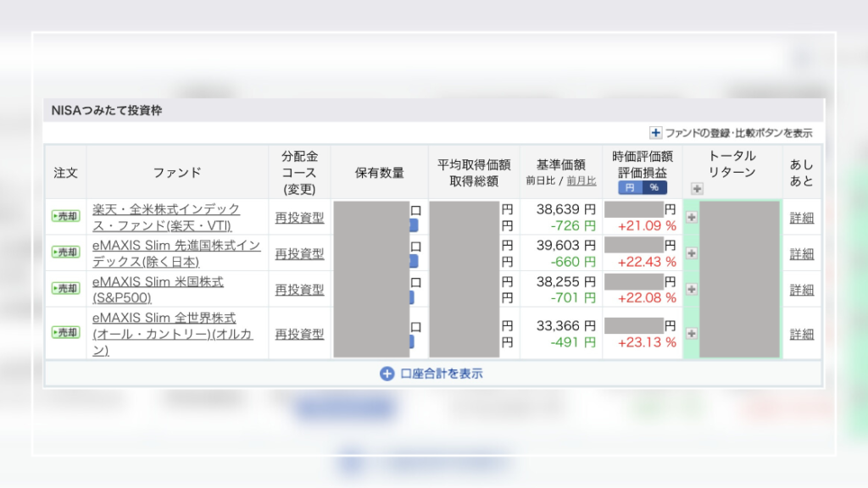868x488 pixels.
Task: View 詳細 for 全世界株式 (オルカン) row
Action: click(801, 335)
